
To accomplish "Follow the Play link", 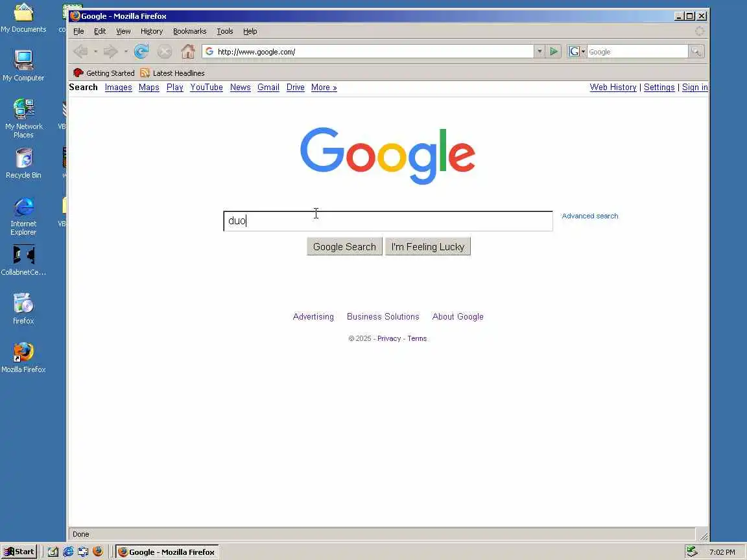I will [175, 87].
